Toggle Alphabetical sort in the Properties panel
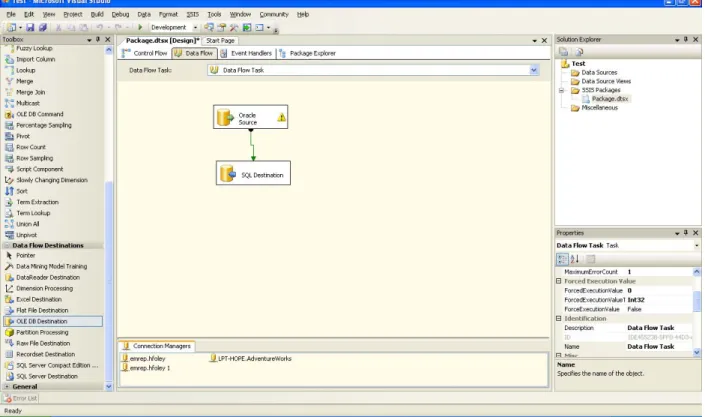 [x=575, y=259]
